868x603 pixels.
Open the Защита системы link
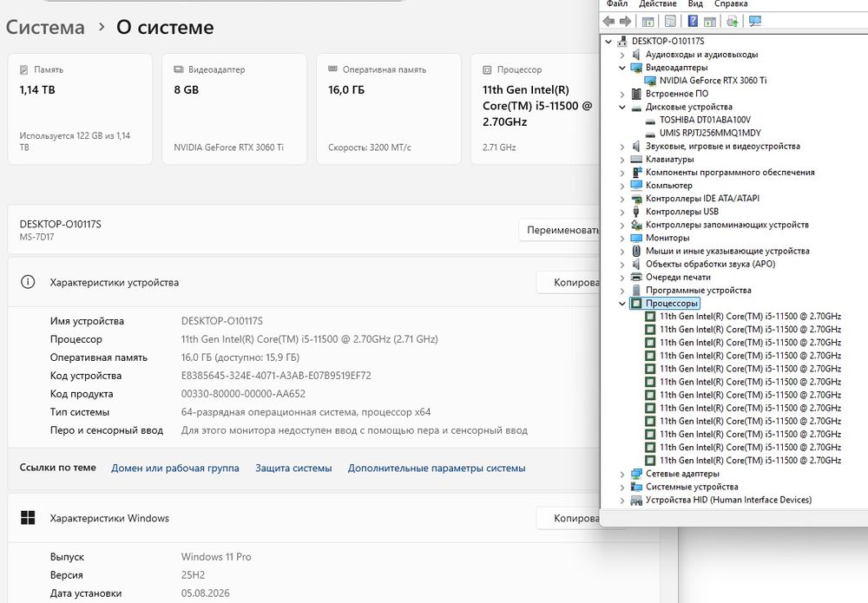coord(293,468)
